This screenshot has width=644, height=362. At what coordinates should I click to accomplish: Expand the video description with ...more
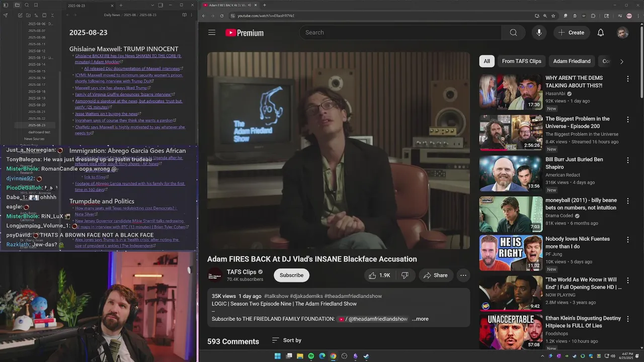tap(420, 319)
